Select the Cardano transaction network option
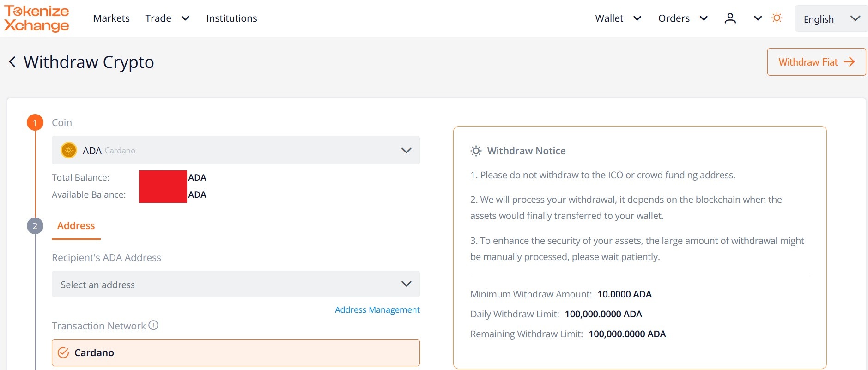The width and height of the screenshot is (868, 370). pyautogui.click(x=236, y=353)
